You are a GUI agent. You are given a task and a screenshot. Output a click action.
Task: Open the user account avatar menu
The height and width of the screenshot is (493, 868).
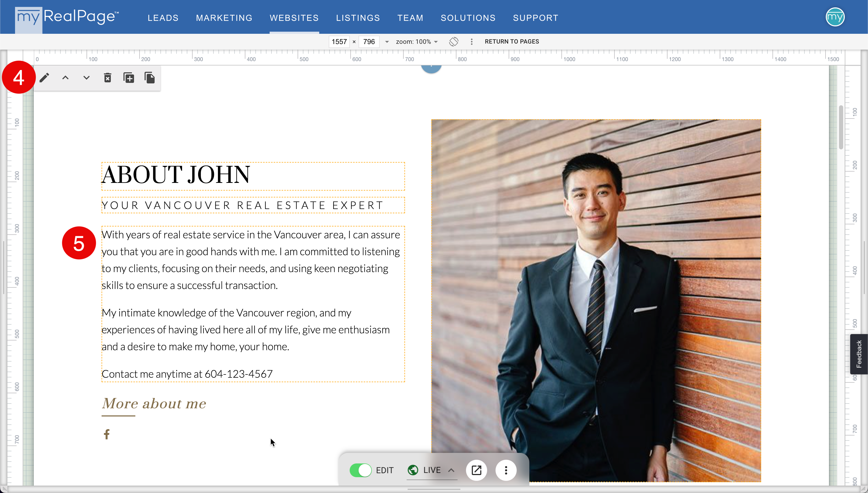(x=835, y=17)
